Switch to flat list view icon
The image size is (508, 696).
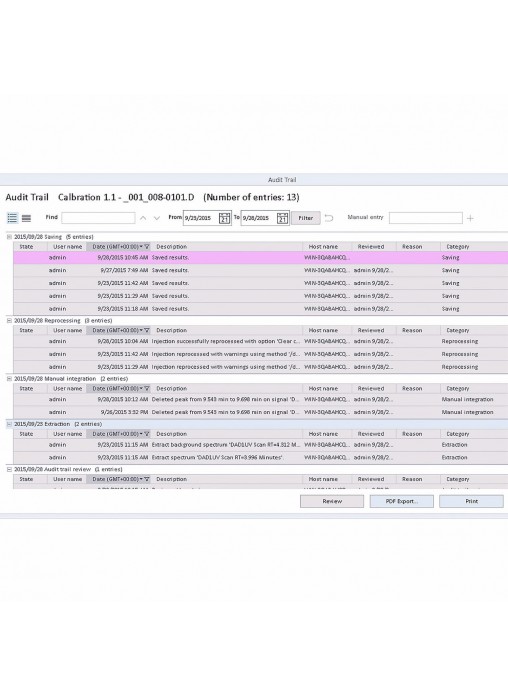26,218
